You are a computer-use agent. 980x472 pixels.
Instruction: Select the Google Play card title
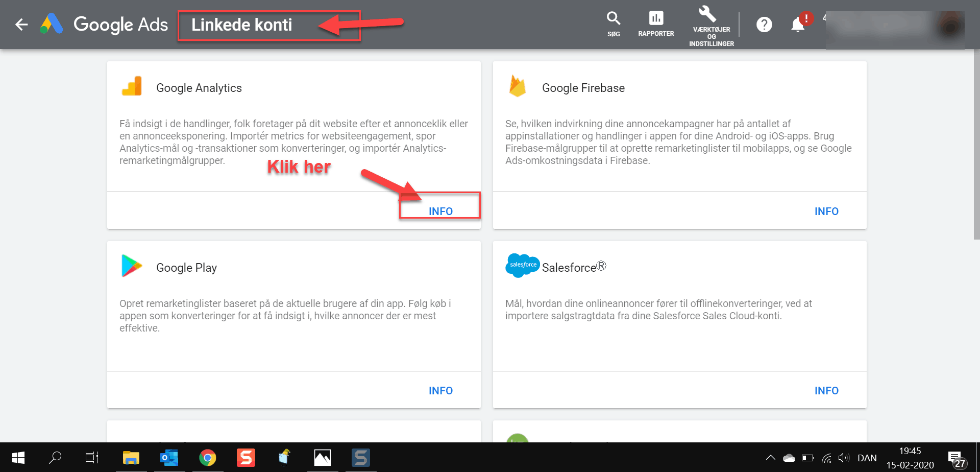point(187,268)
